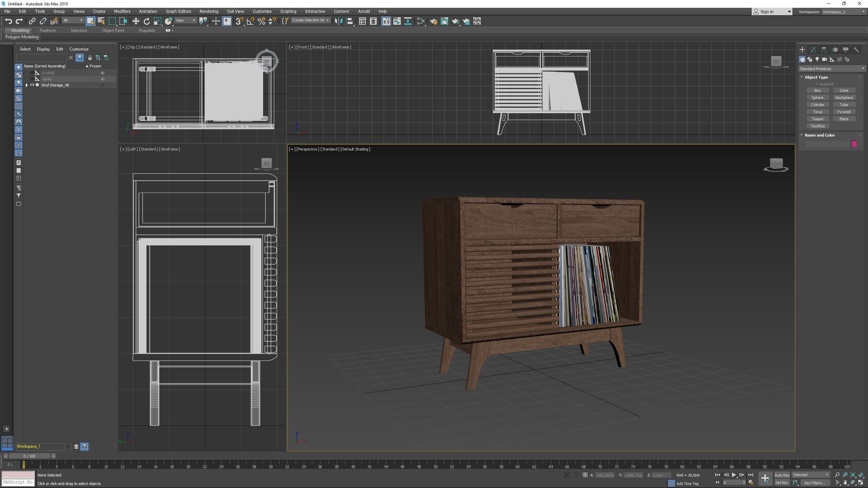
Task: Click the Align tool icon
Action: [x=349, y=21]
